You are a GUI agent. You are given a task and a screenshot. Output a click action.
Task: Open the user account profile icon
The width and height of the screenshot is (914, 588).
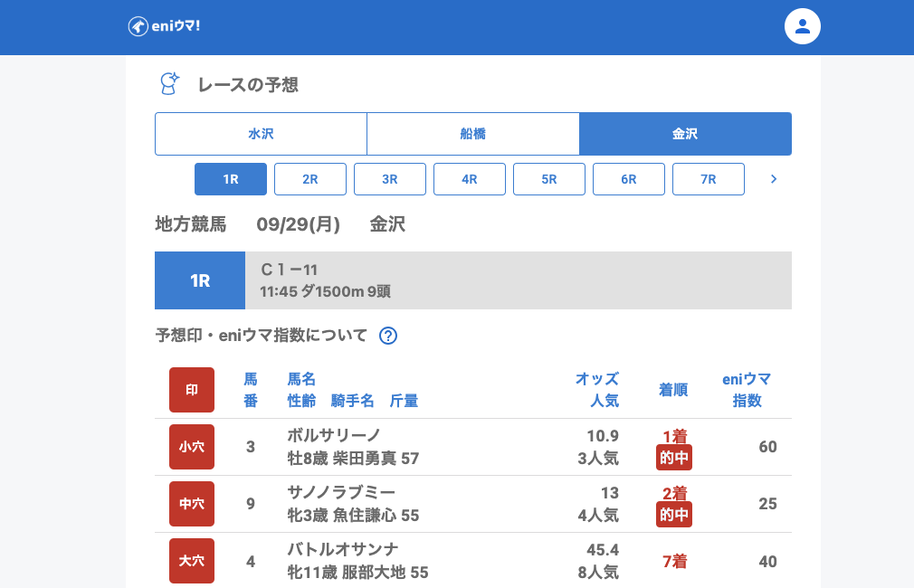point(802,26)
